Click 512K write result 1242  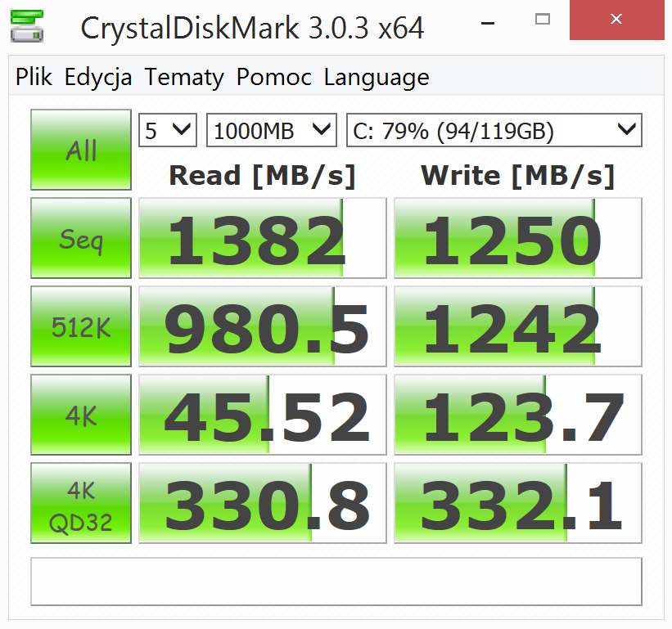coord(518,326)
